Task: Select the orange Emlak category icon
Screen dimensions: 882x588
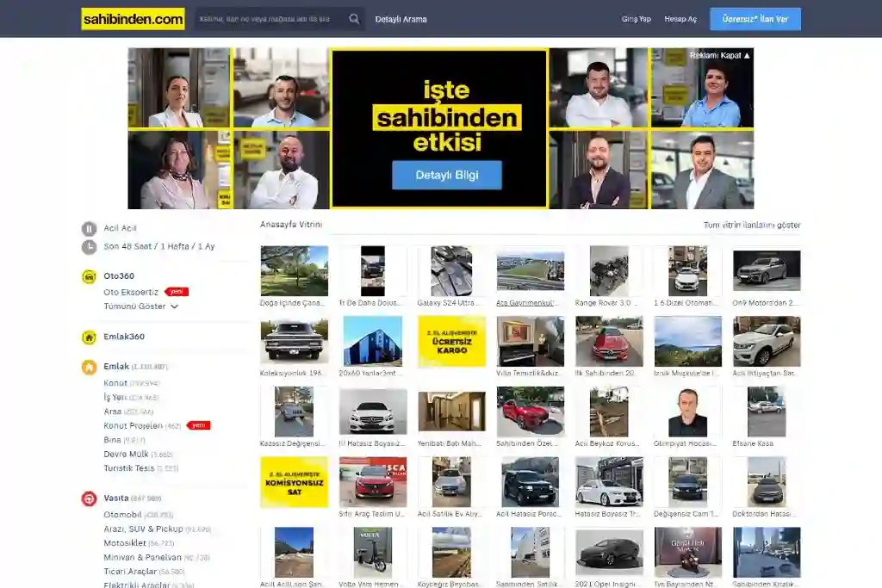Action: pyautogui.click(x=89, y=367)
